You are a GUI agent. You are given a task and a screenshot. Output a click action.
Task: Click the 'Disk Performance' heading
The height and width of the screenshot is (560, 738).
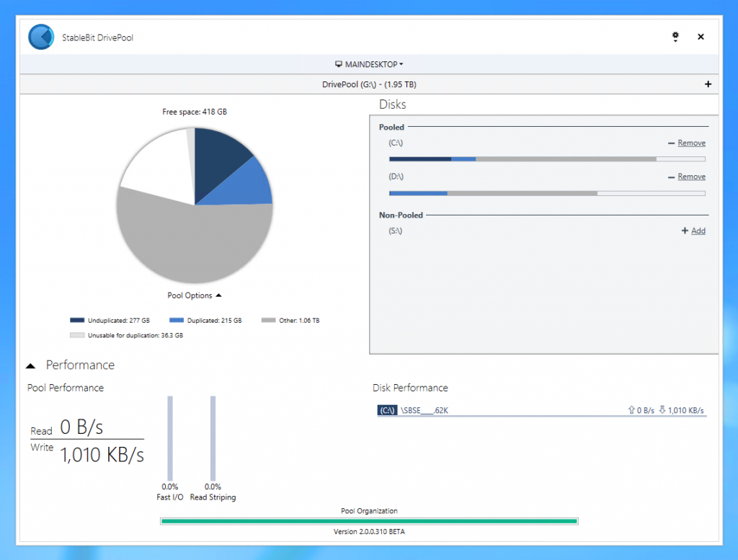coord(410,388)
